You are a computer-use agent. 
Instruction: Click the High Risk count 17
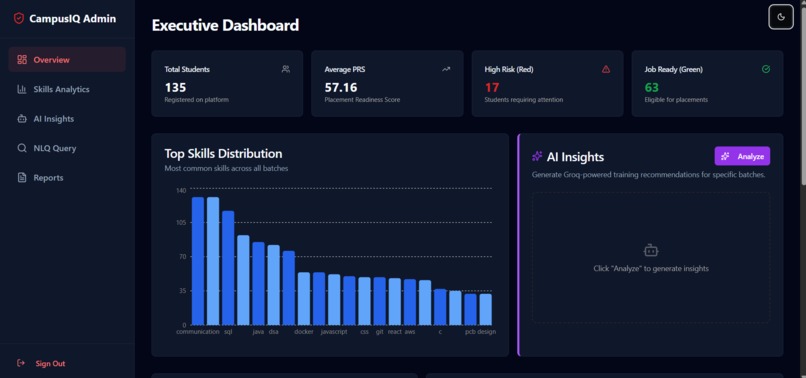pos(492,87)
